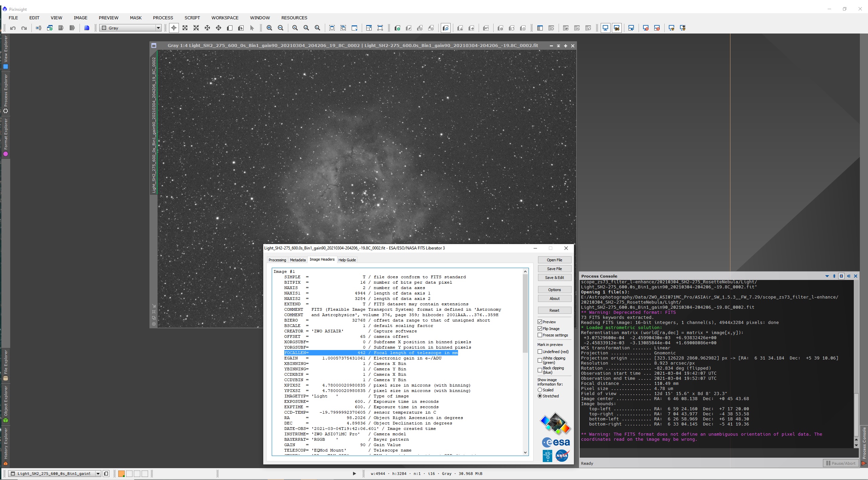This screenshot has width=868, height=480.
Task: Click the first monitor with red X icon
Action: tap(646, 28)
